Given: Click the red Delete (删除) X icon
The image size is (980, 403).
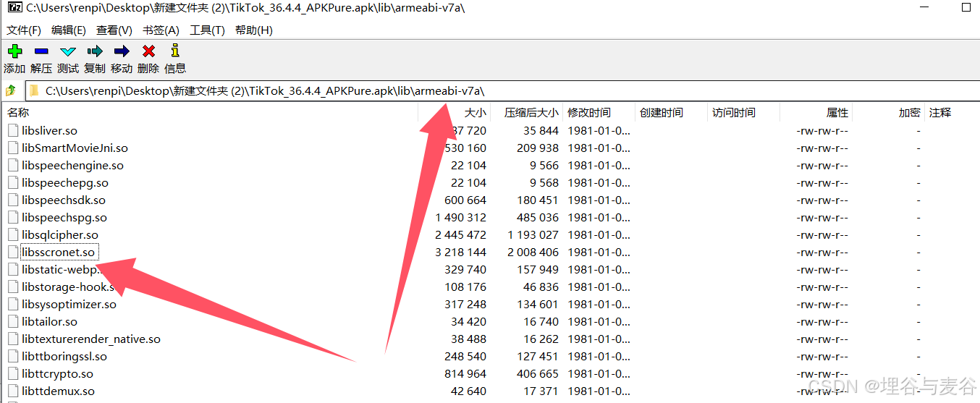Looking at the screenshot, I should (x=148, y=51).
